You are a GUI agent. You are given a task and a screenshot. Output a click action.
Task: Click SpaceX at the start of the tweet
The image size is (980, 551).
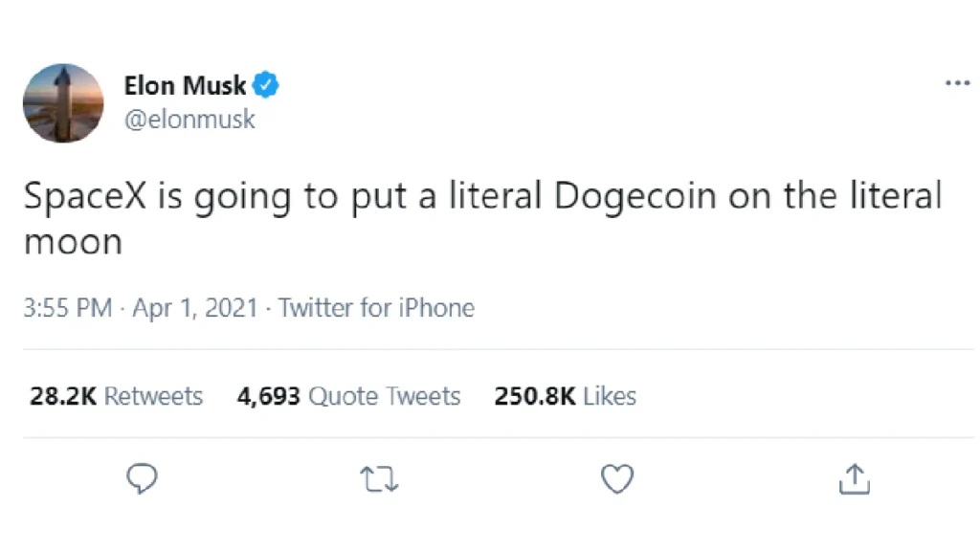(84, 196)
